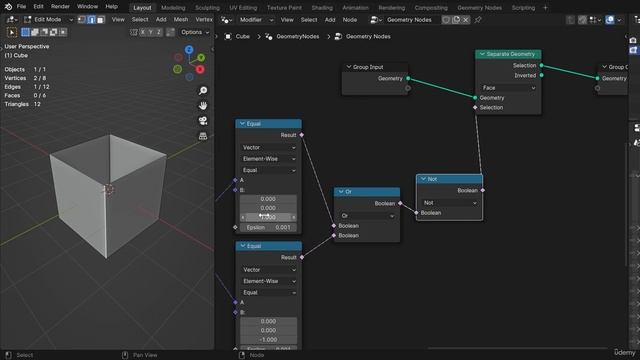Open the Modifier node tree type dropdown

(x=256, y=20)
